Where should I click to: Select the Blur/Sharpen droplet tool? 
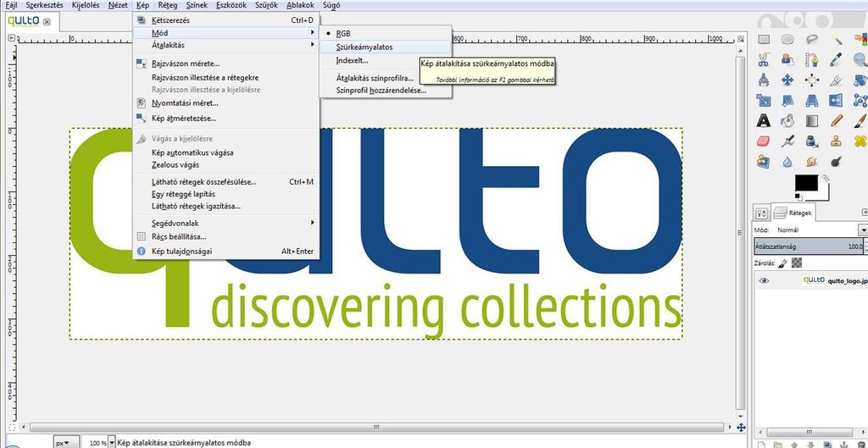click(787, 161)
